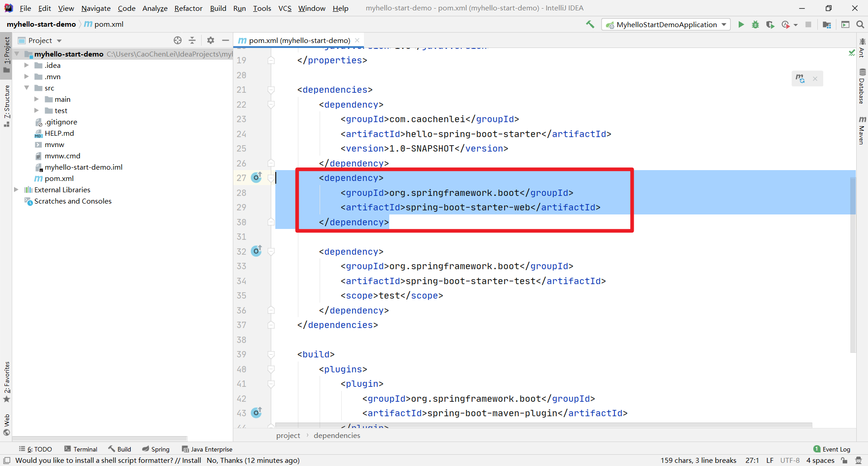Open the Event Log

point(832,449)
